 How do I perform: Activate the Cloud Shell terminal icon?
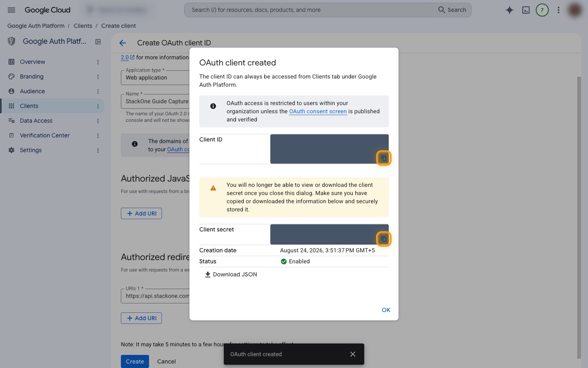[x=526, y=10]
